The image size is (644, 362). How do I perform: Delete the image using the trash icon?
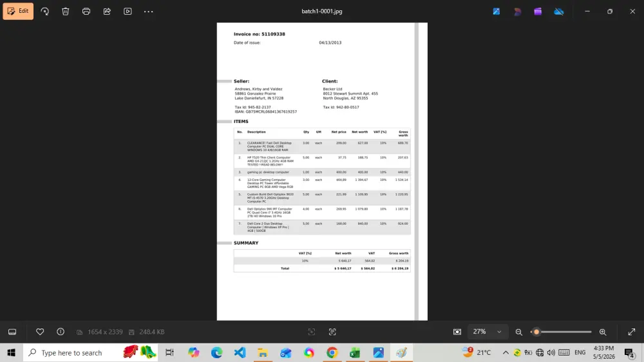[65, 12]
